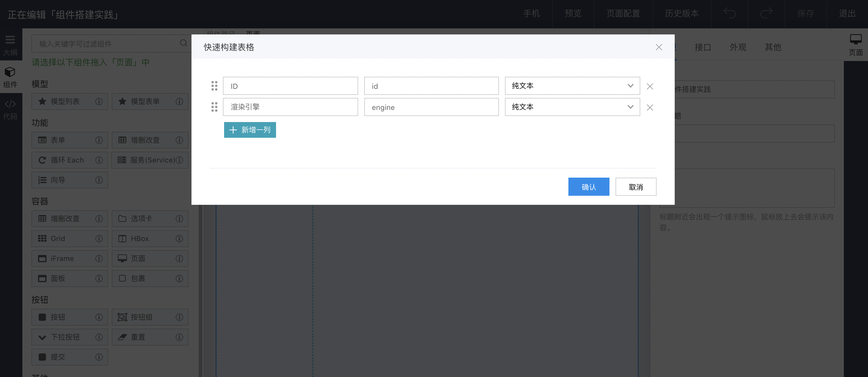Open 页面配置 page settings

point(623,14)
